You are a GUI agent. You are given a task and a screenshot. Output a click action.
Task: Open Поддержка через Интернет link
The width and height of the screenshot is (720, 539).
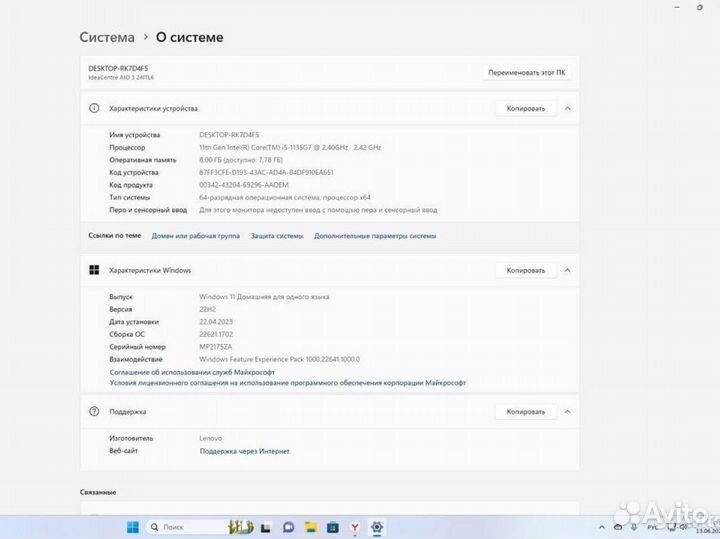[245, 451]
